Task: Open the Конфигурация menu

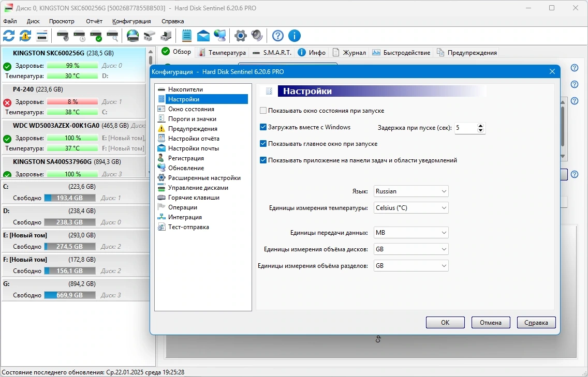Action: pyautogui.click(x=131, y=21)
